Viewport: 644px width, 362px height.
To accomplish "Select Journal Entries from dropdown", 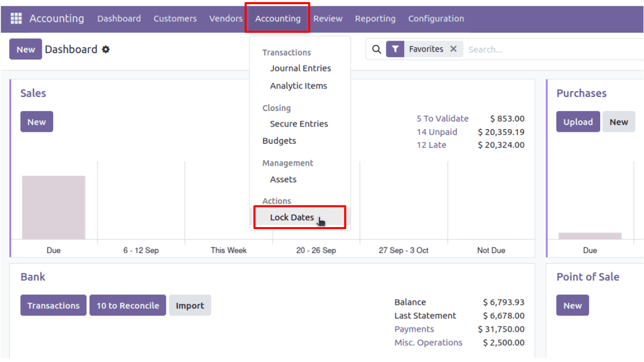I will click(x=300, y=68).
